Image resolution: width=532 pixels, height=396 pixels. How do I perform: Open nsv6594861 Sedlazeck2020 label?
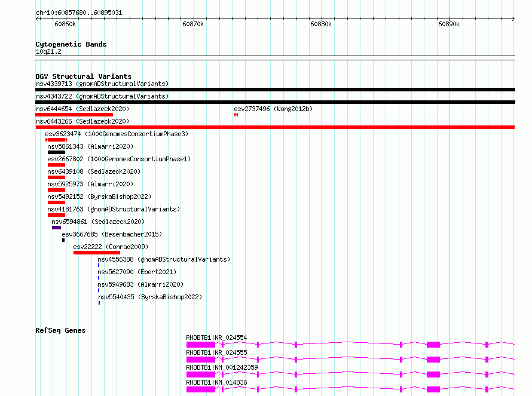(x=98, y=222)
